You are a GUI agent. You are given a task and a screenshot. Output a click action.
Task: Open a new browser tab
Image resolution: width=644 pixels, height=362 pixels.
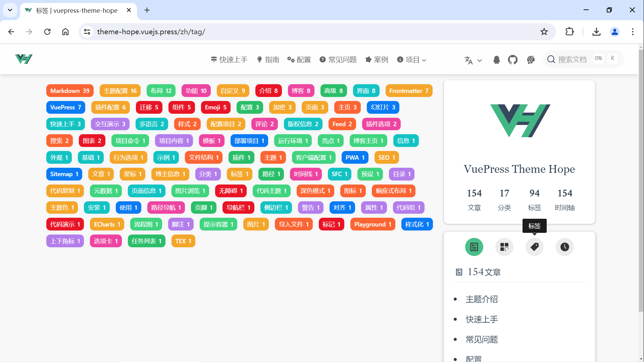[x=147, y=10]
